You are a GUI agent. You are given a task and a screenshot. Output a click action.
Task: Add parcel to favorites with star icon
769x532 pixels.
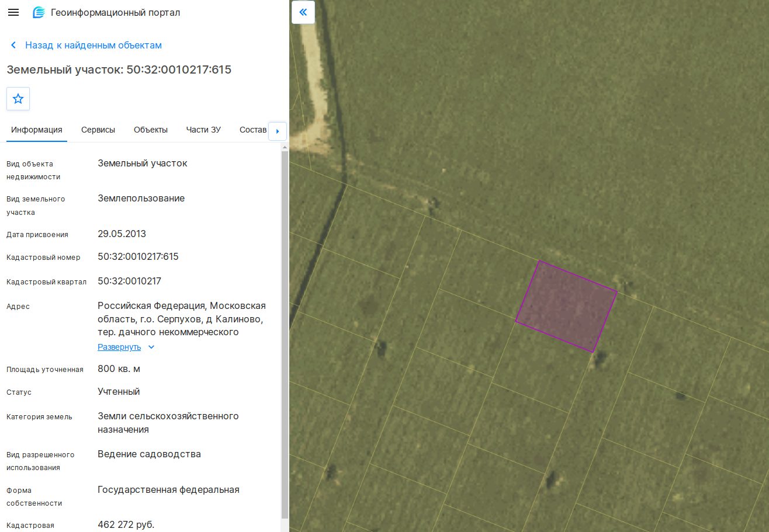tap(18, 99)
